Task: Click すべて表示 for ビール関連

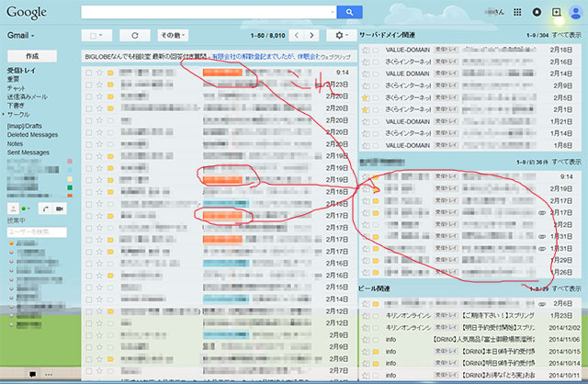Action: coord(566,288)
